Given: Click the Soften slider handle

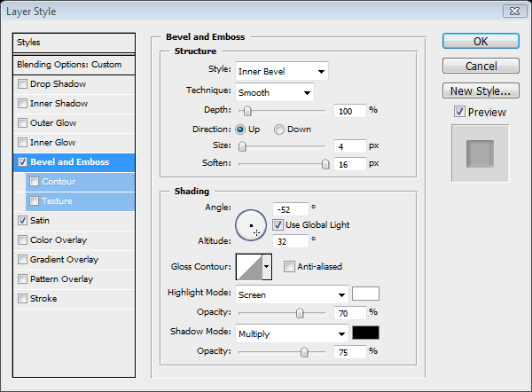Looking at the screenshot, I should pos(325,164).
